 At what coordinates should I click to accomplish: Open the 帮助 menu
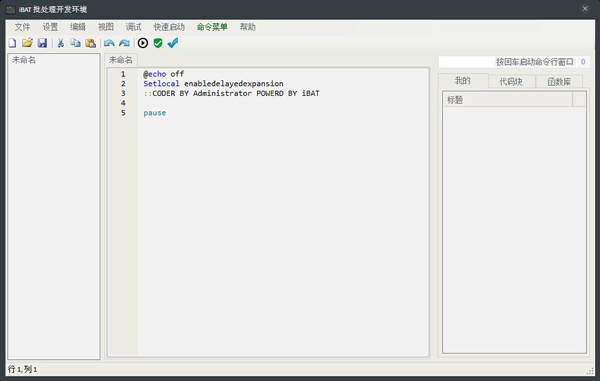tap(248, 27)
